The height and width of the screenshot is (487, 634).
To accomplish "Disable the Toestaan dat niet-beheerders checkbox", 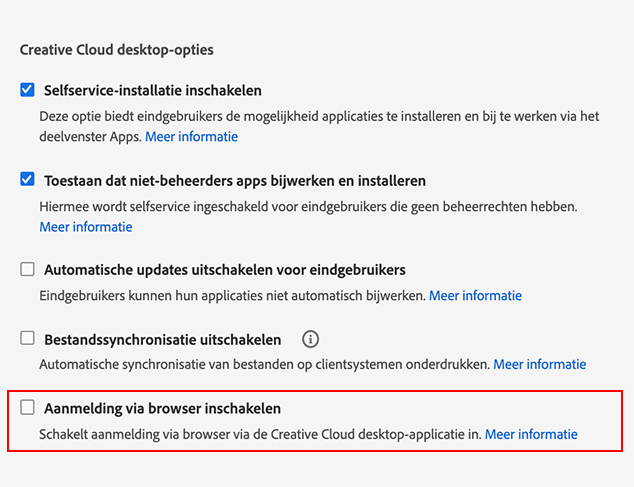I will click(x=28, y=181).
